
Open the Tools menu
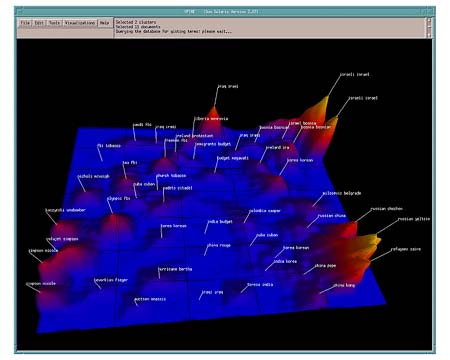click(54, 23)
